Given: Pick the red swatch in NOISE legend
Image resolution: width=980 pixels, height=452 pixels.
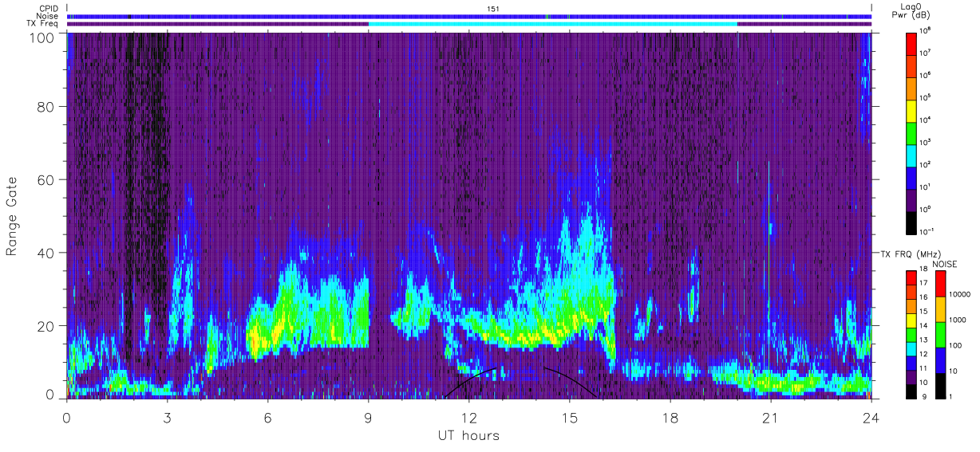Looking at the screenshot, I should (940, 284).
